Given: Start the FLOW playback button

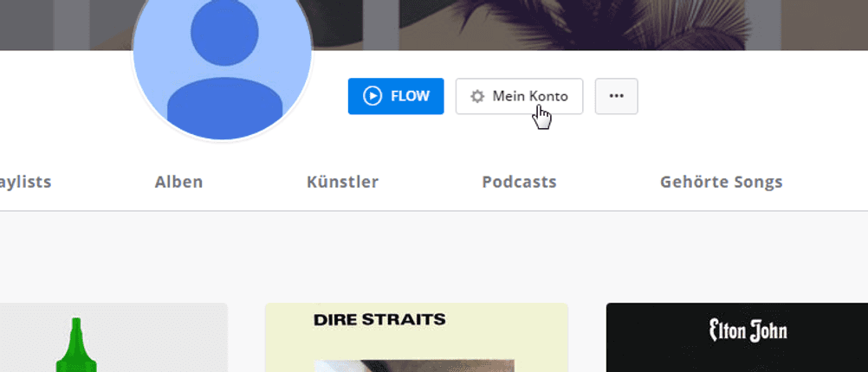Looking at the screenshot, I should pos(396,96).
